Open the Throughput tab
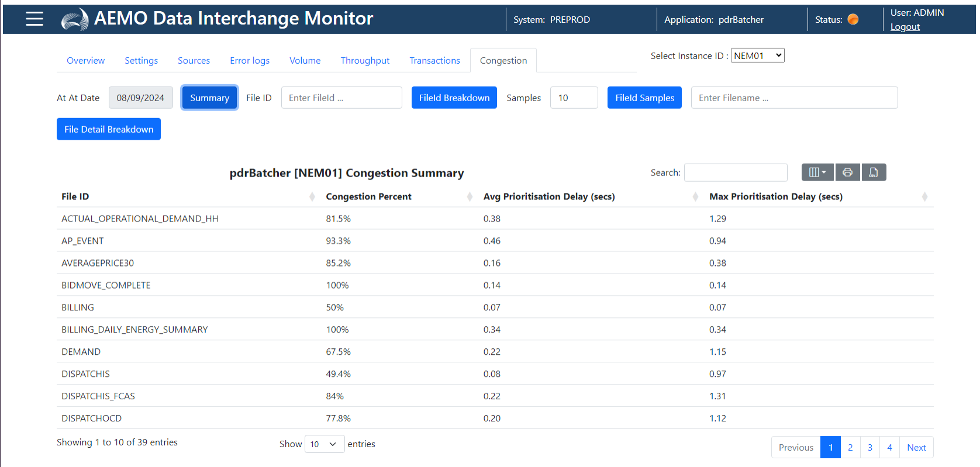The height and width of the screenshot is (467, 980). (x=365, y=61)
